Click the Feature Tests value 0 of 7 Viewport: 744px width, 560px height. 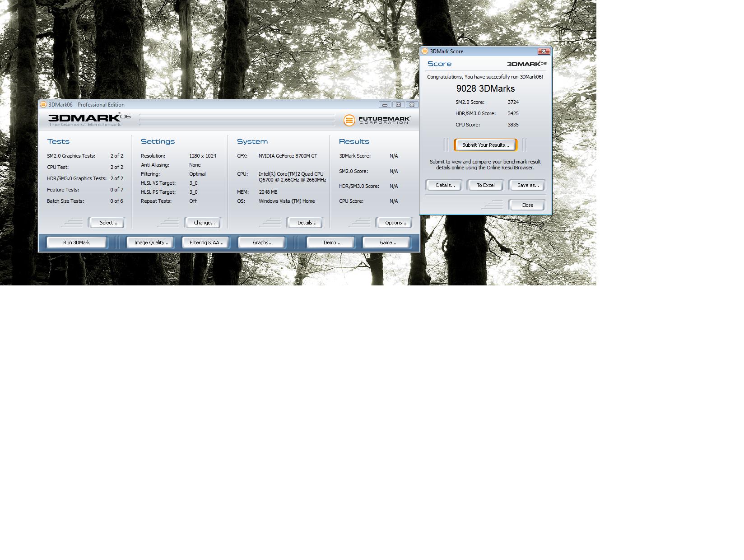coord(116,190)
